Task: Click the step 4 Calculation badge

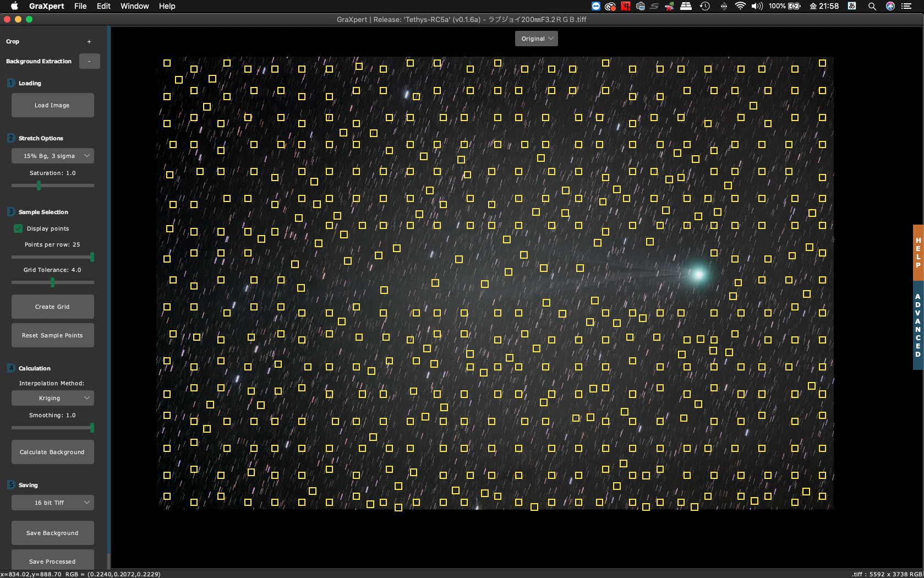Action: click(x=11, y=368)
